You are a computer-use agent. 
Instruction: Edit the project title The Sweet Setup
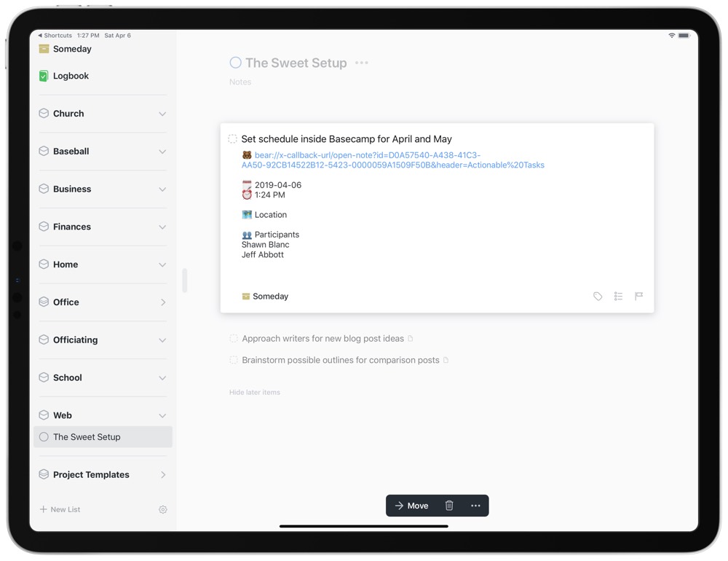pyautogui.click(x=296, y=63)
